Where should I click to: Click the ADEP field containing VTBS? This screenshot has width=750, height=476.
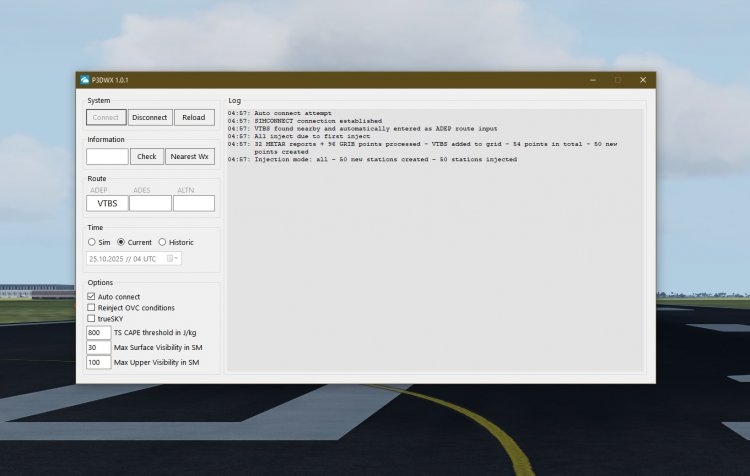[107, 203]
